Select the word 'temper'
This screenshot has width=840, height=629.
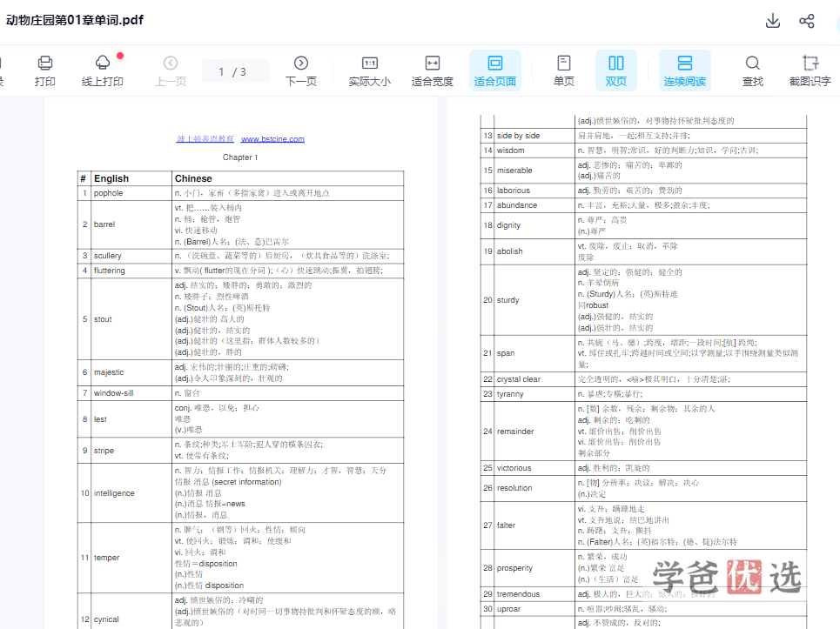106,558
